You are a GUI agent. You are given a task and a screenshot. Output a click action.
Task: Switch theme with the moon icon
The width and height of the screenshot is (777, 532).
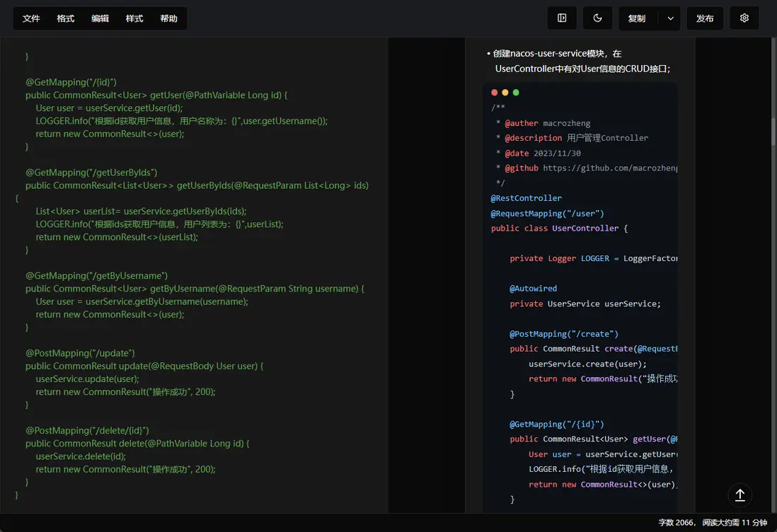pyautogui.click(x=597, y=18)
